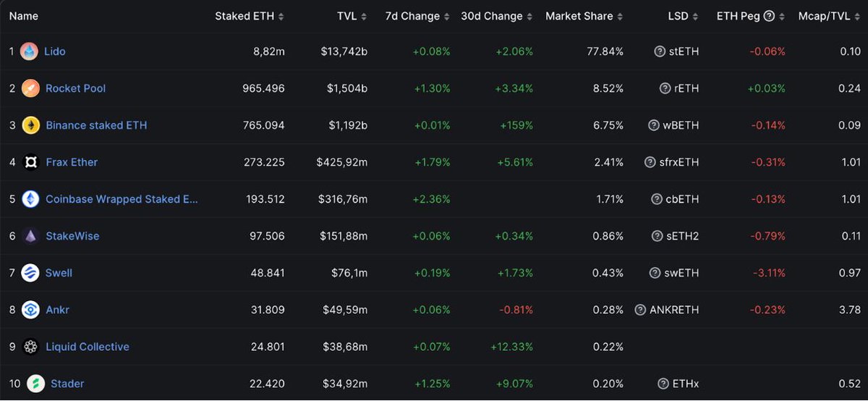The height and width of the screenshot is (401, 868).
Task: Click the Stader logo icon
Action: [x=36, y=384]
